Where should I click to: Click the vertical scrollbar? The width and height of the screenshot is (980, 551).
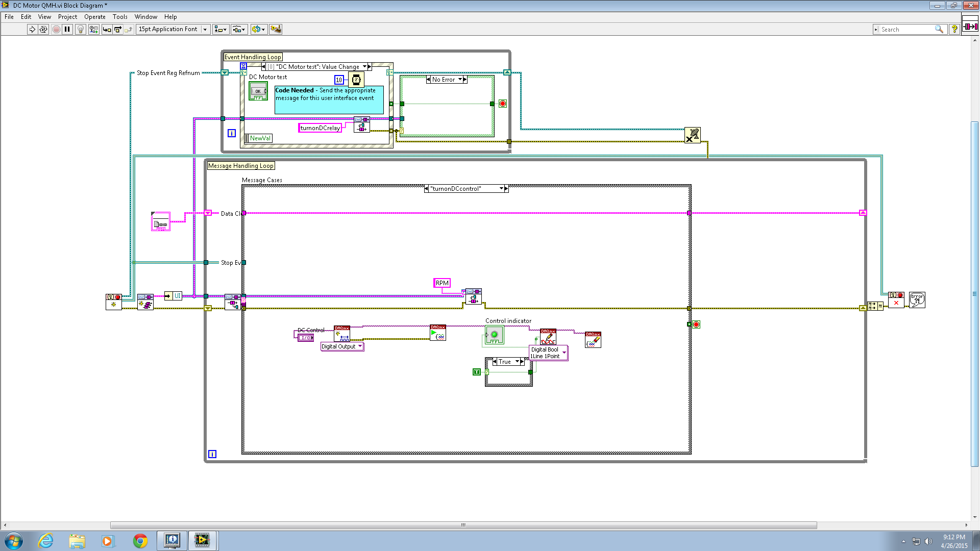(974, 294)
